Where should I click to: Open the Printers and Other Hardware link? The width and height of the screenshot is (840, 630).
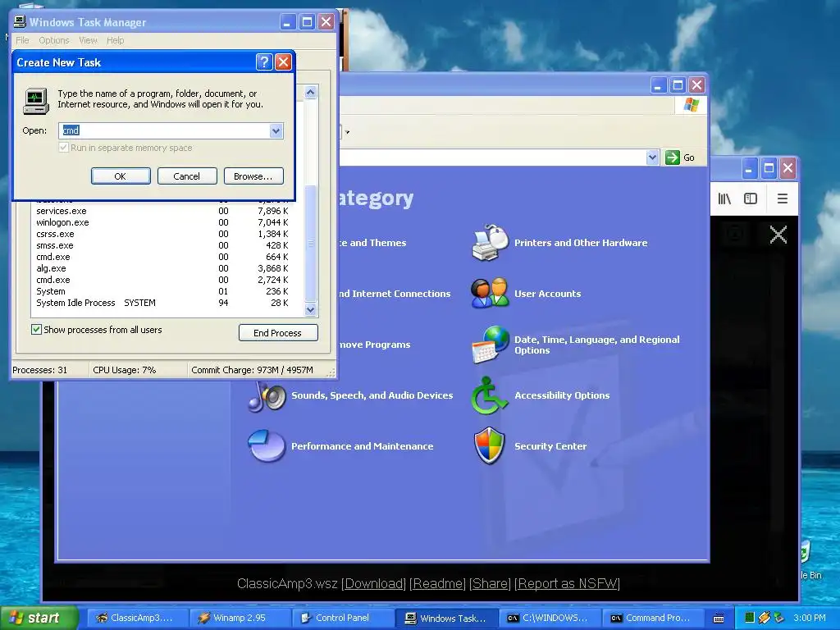pyautogui.click(x=581, y=243)
